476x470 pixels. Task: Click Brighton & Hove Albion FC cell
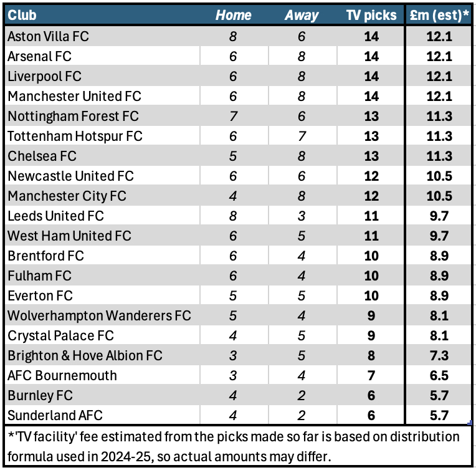(85, 355)
